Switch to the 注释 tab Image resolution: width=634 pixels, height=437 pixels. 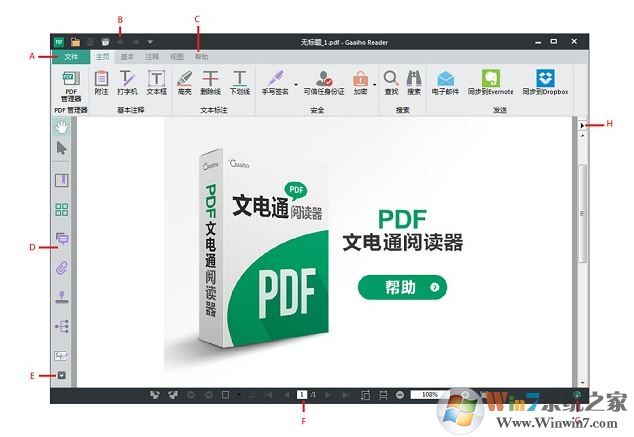152,57
